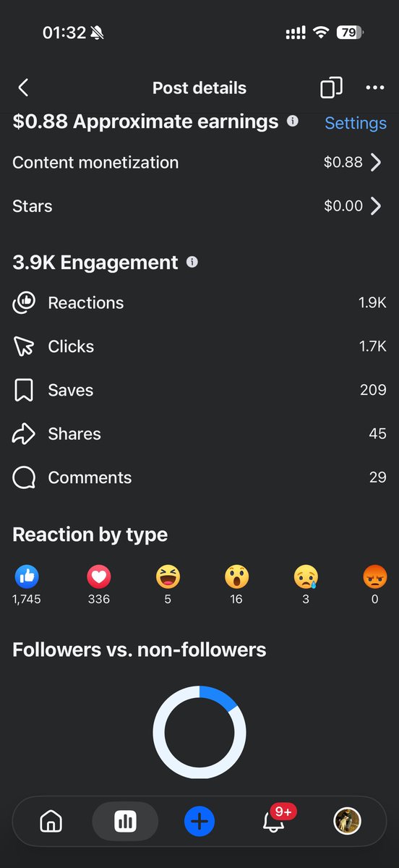The width and height of the screenshot is (399, 868).
Task: Open Settings link for earnings
Action: click(356, 123)
